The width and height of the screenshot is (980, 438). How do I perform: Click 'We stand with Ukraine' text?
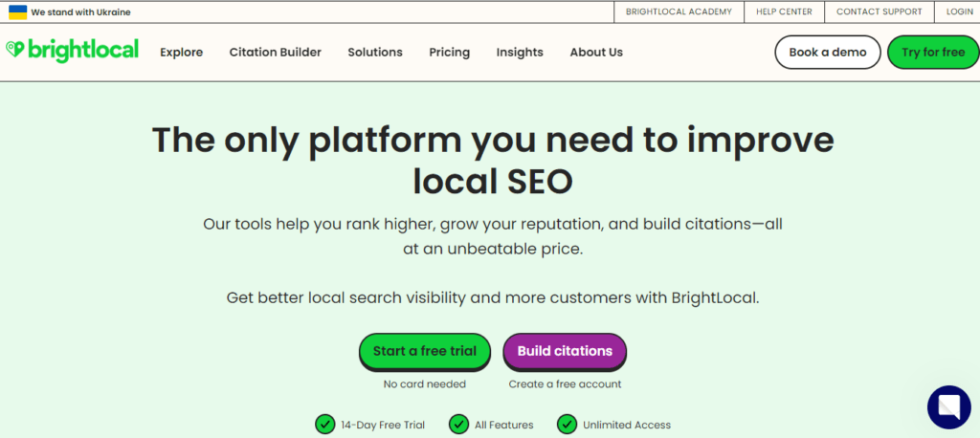pyautogui.click(x=80, y=11)
